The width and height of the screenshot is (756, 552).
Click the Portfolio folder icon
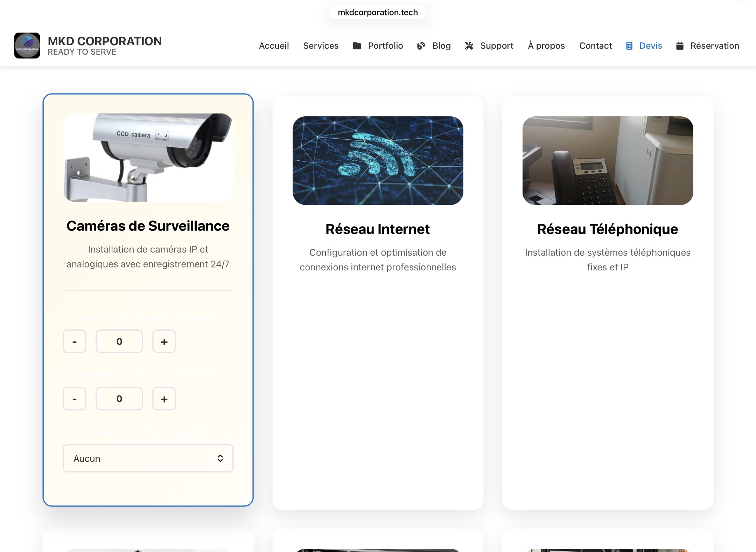[x=357, y=46]
